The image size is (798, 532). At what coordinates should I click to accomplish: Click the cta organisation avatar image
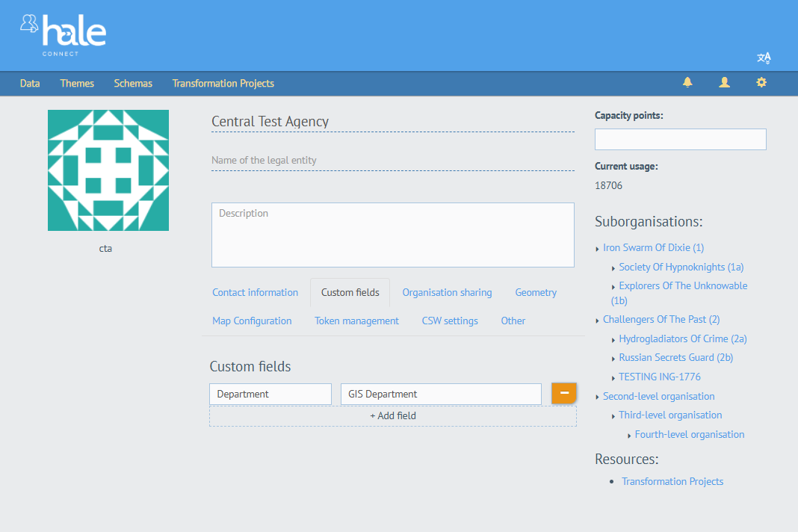(x=108, y=170)
